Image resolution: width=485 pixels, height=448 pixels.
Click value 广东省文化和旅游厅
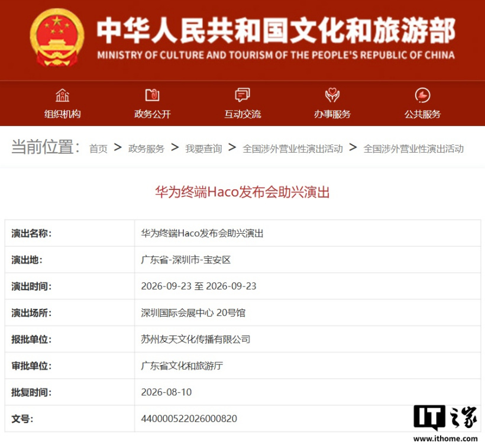[182, 366]
